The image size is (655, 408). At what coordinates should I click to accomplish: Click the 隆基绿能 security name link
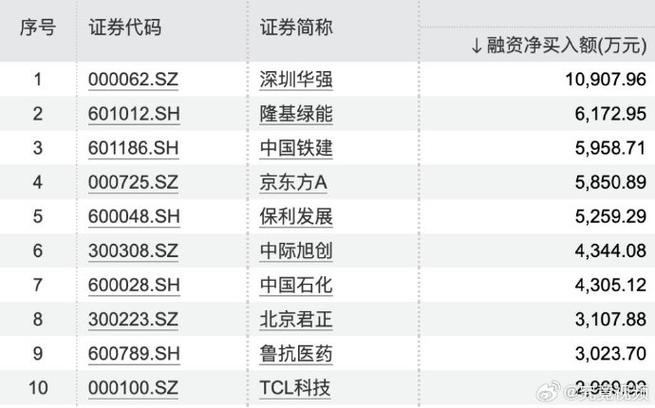(296, 114)
